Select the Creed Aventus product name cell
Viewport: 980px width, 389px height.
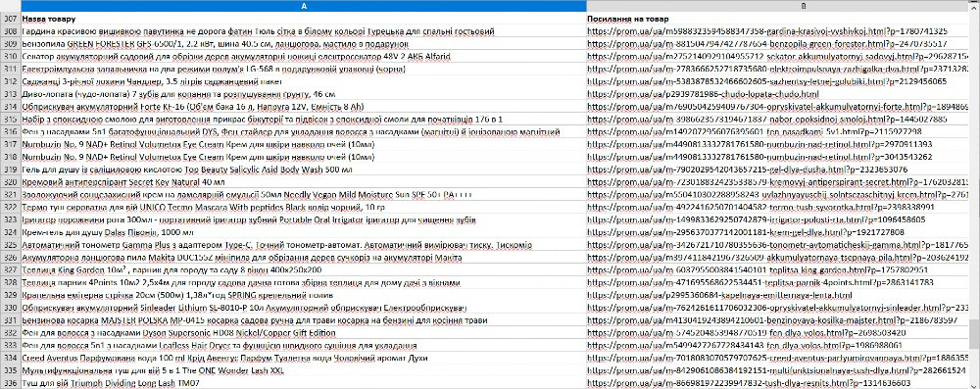pos(303,359)
